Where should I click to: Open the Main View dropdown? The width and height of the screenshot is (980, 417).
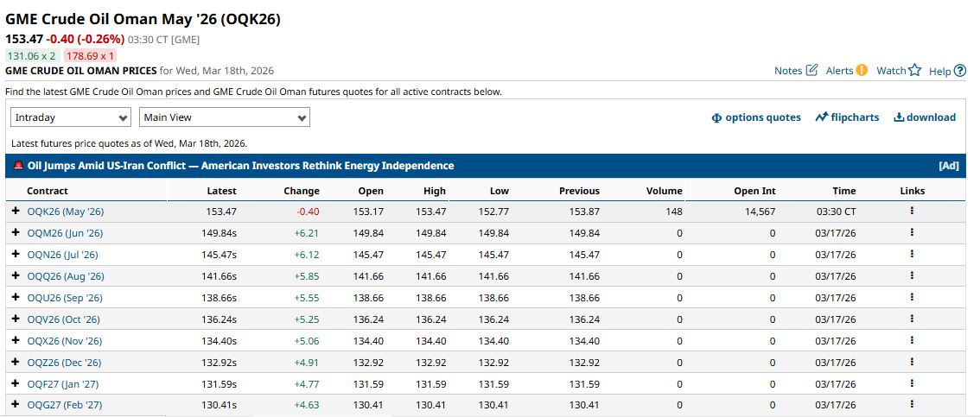pyautogui.click(x=225, y=117)
